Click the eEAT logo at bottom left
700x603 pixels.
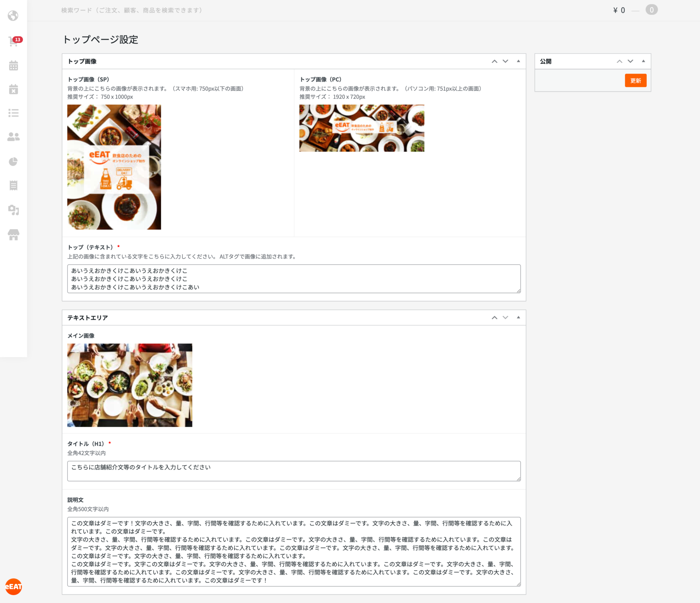(13, 587)
